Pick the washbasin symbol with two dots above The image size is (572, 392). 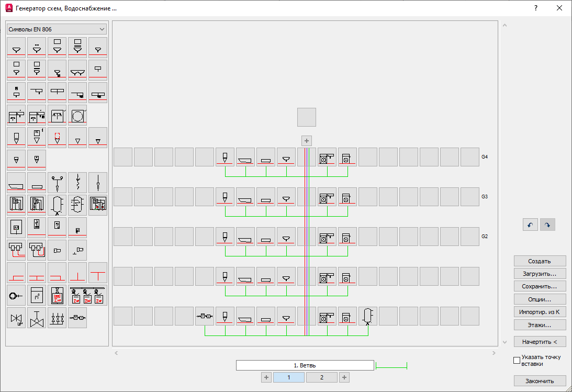[37, 48]
